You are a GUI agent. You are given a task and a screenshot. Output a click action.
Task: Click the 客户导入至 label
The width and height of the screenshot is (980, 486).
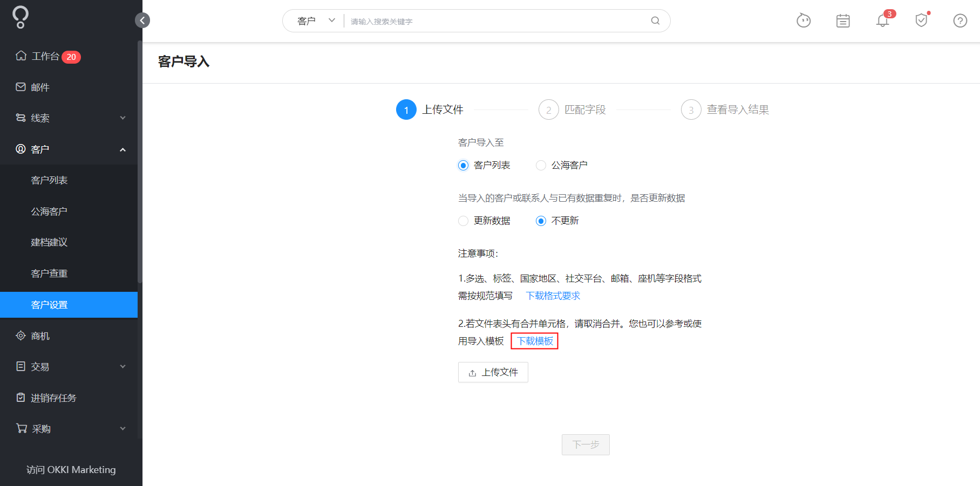481,142
